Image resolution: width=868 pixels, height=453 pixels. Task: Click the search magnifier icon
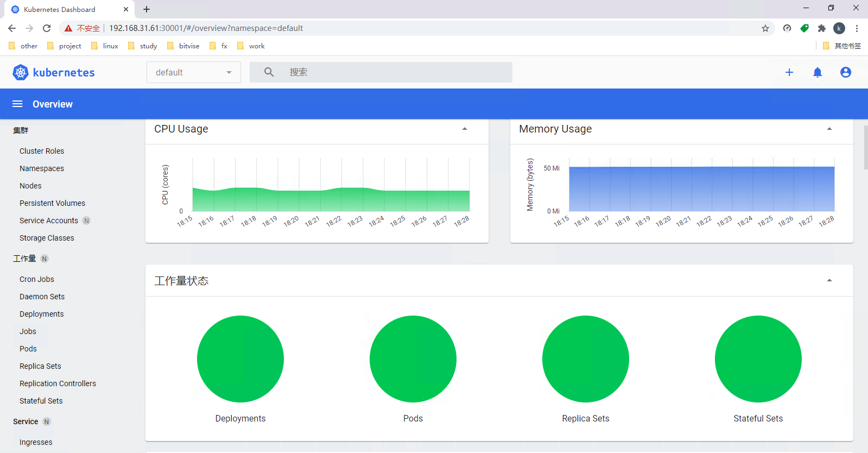point(269,72)
